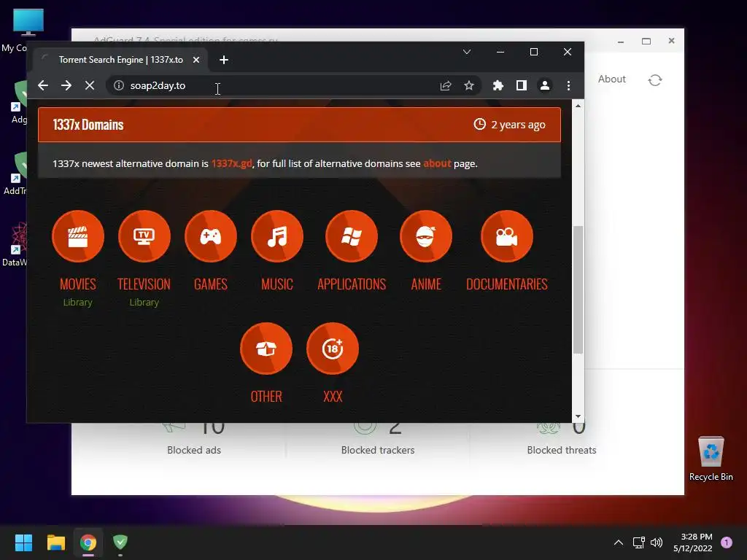Open File Explorer from taskbar
Viewport: 747px width, 560px height.
coord(55,542)
